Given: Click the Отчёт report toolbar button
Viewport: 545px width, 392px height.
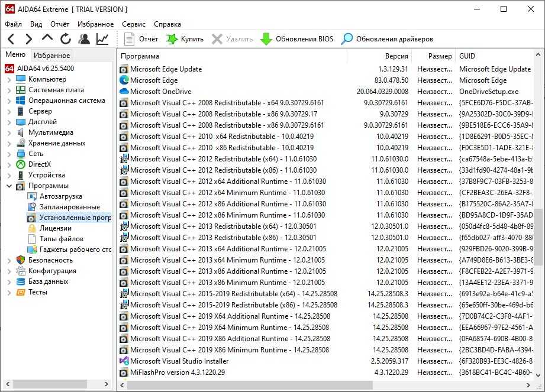Looking at the screenshot, I should pyautogui.click(x=141, y=39).
